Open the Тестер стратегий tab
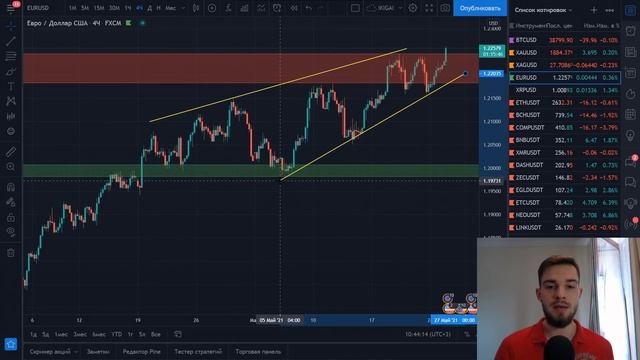This screenshot has height=360, width=640. point(198,351)
